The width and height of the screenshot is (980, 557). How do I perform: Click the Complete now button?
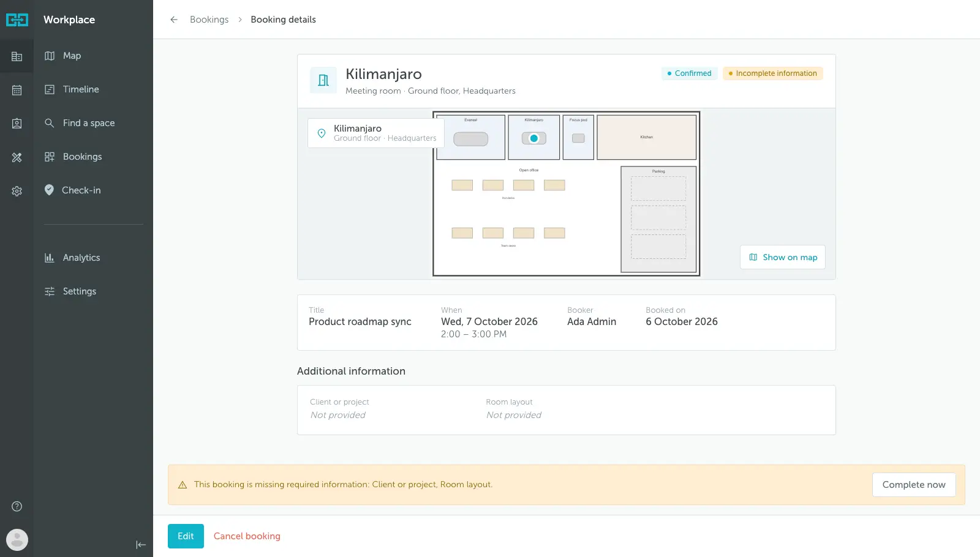click(x=914, y=485)
